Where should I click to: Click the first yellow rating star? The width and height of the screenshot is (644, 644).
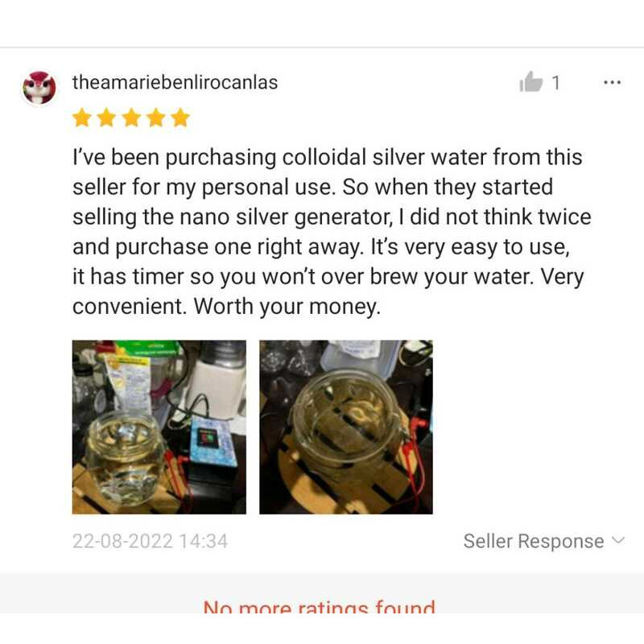coord(82,118)
